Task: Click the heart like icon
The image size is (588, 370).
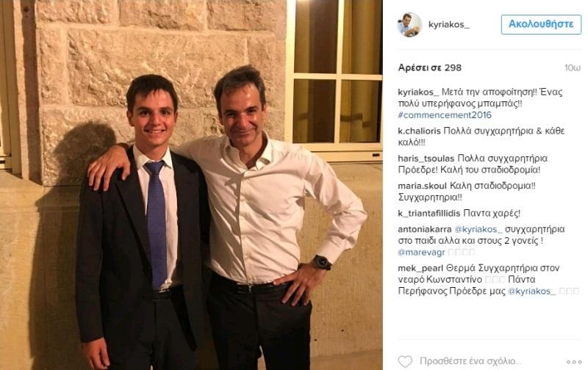Action: (x=405, y=361)
